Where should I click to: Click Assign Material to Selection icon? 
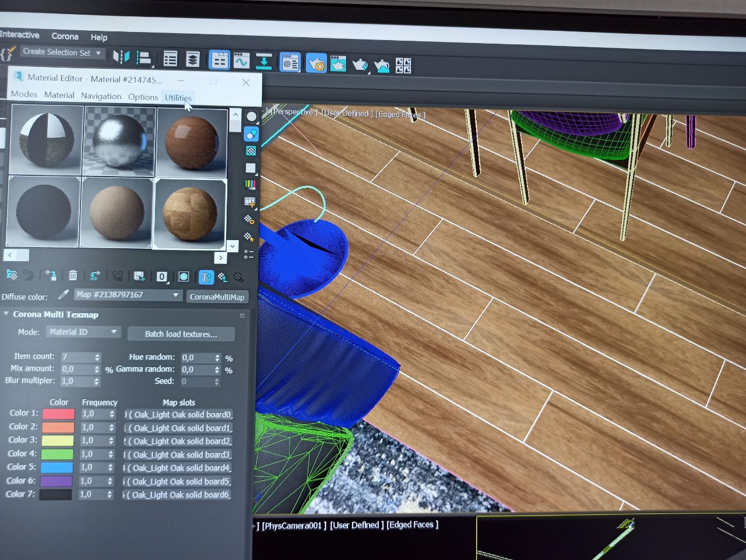coord(51,276)
